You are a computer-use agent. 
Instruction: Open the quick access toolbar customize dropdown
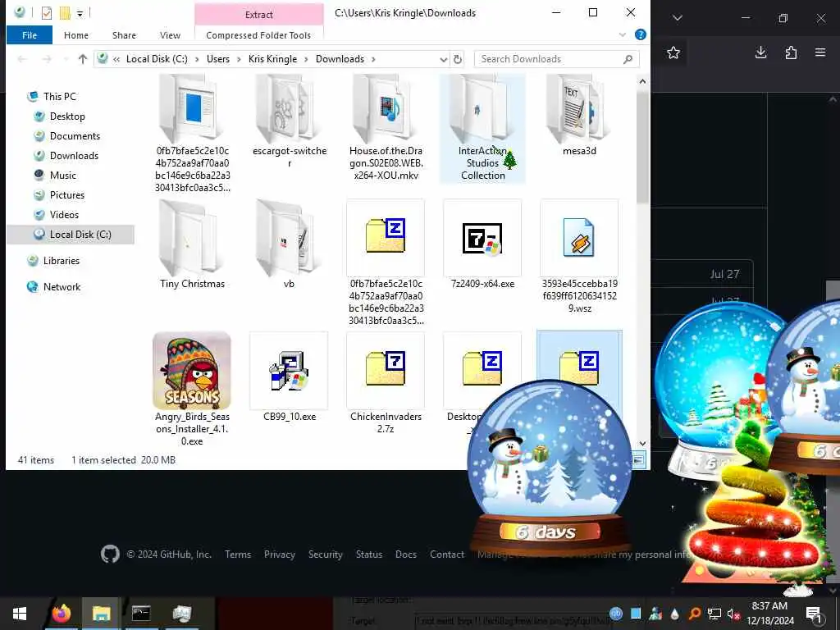click(80, 13)
